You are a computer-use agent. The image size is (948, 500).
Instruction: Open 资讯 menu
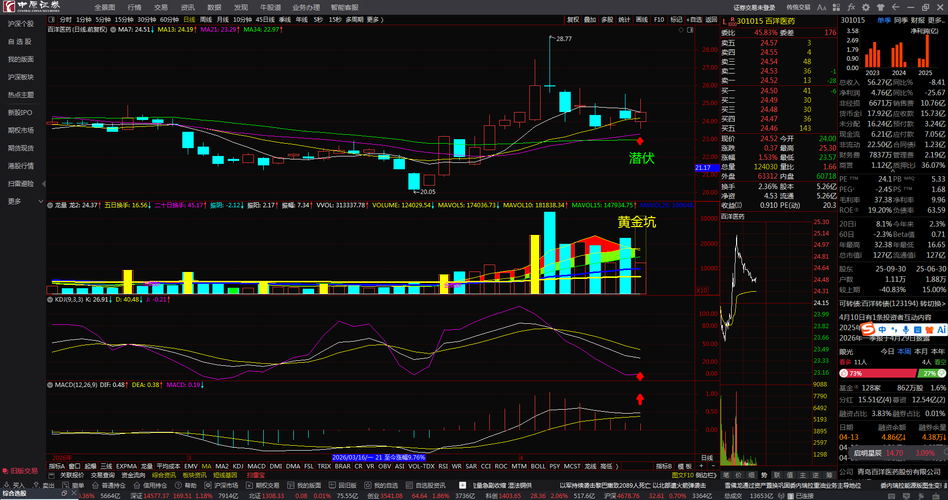pyautogui.click(x=187, y=7)
